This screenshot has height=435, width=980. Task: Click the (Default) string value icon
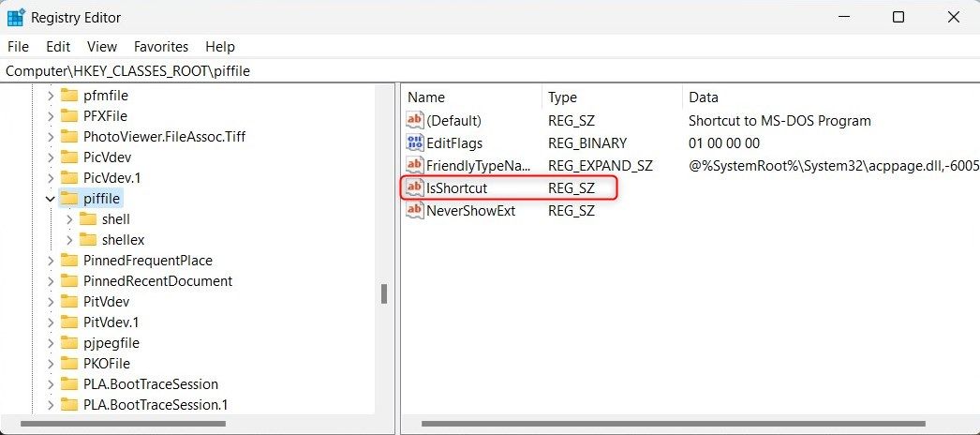tap(415, 121)
